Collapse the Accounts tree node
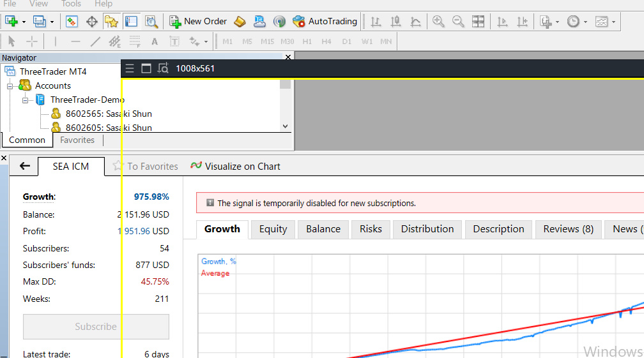 tap(10, 86)
